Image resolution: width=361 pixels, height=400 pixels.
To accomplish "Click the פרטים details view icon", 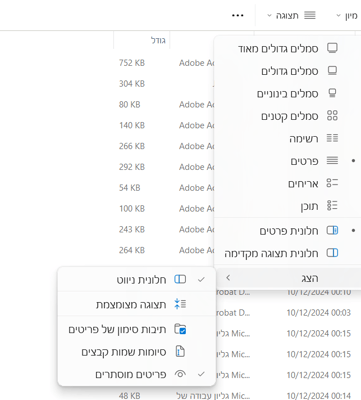I will 332,161.
